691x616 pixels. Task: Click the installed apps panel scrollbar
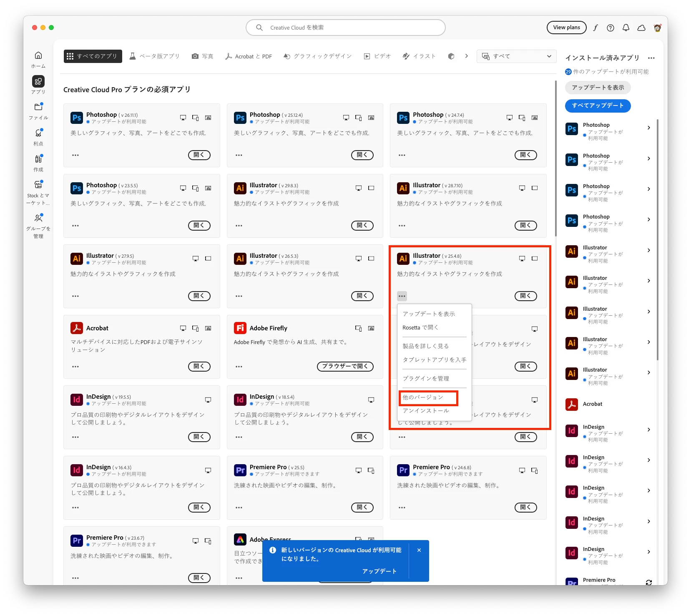pos(658,240)
